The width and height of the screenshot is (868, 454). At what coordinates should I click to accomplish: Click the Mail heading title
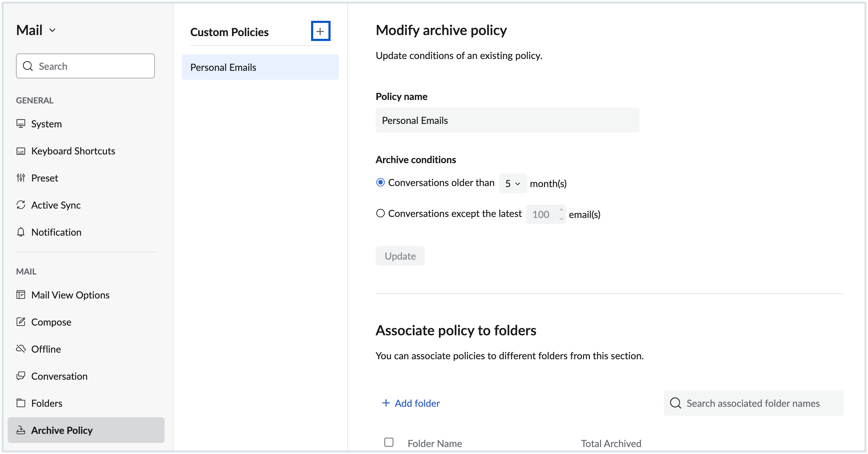30,31
